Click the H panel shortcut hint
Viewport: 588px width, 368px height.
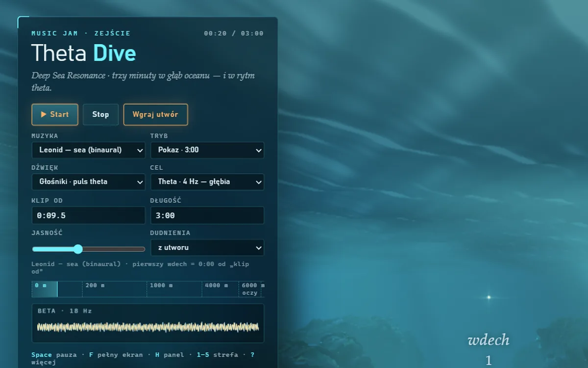[x=171, y=354]
